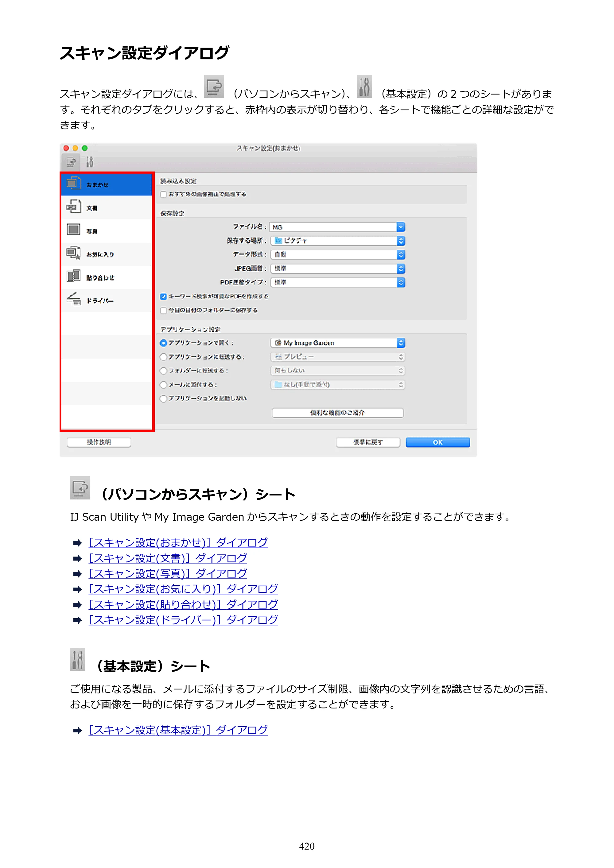Screen dimensions: 614x868
Task: Open [スキャン設定(文書)] ダイアログ link
Action: pos(168,558)
